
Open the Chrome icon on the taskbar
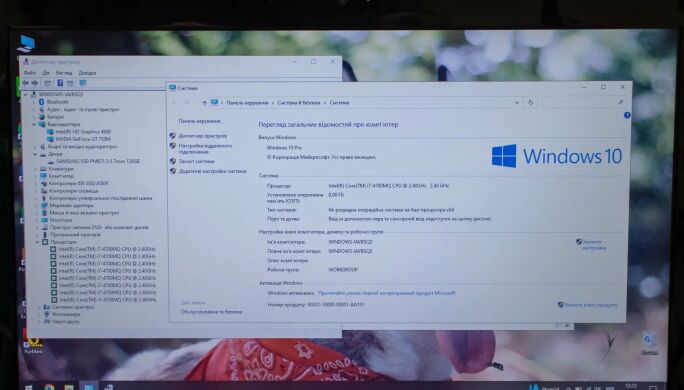(x=49, y=387)
